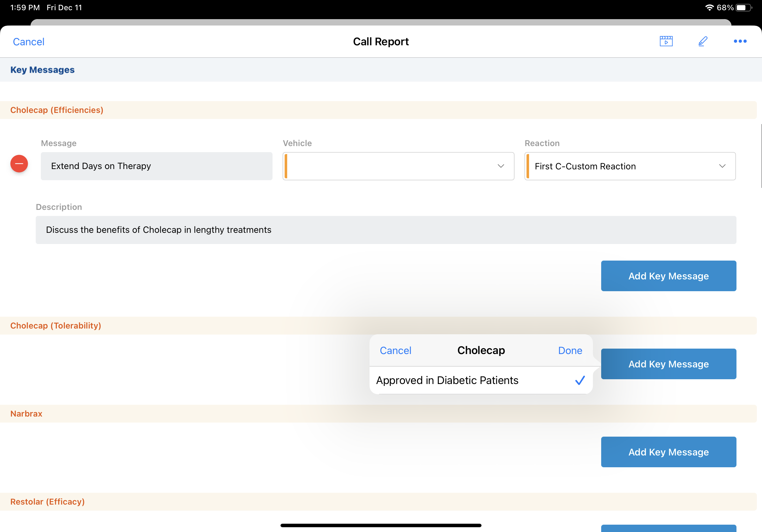
Task: Tap the battery indicator icon
Action: click(744, 7)
